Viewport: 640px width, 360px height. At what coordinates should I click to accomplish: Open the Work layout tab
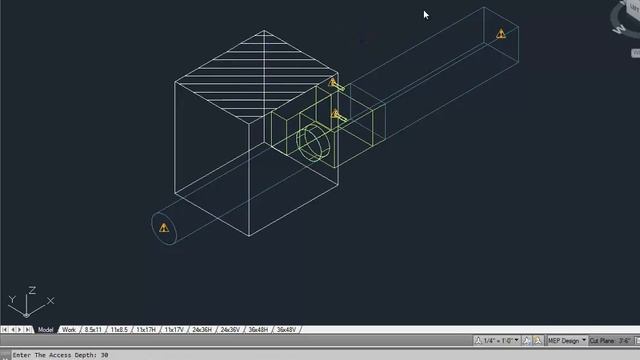[69, 329]
